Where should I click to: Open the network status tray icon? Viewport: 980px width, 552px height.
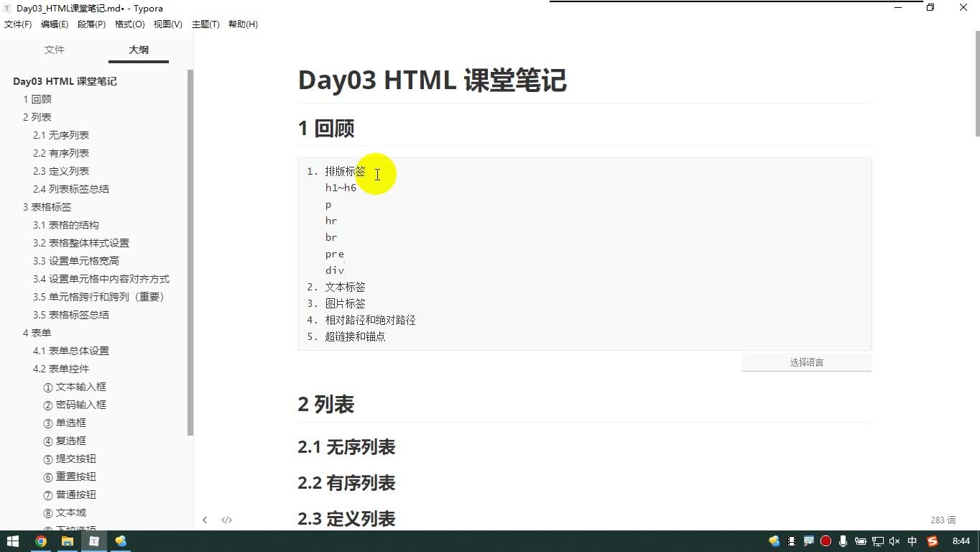[x=878, y=541]
